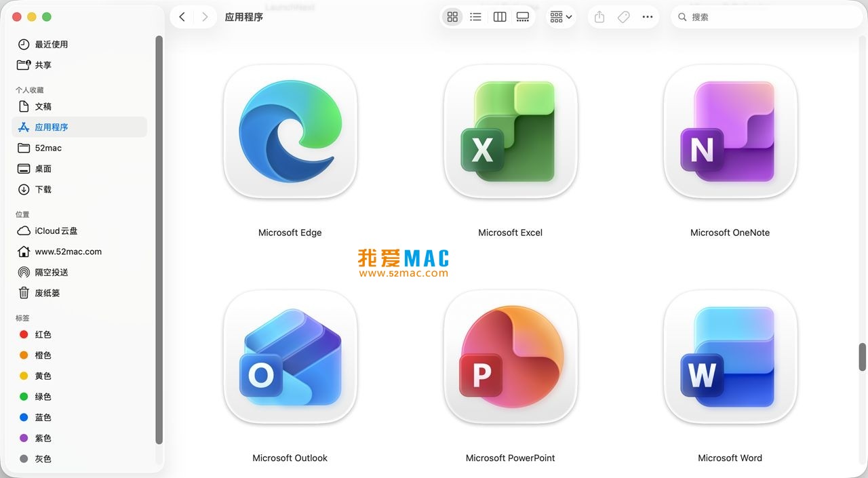Screen dimensions: 868x478
Task: Open the more actions (…) menu
Action: (x=647, y=16)
